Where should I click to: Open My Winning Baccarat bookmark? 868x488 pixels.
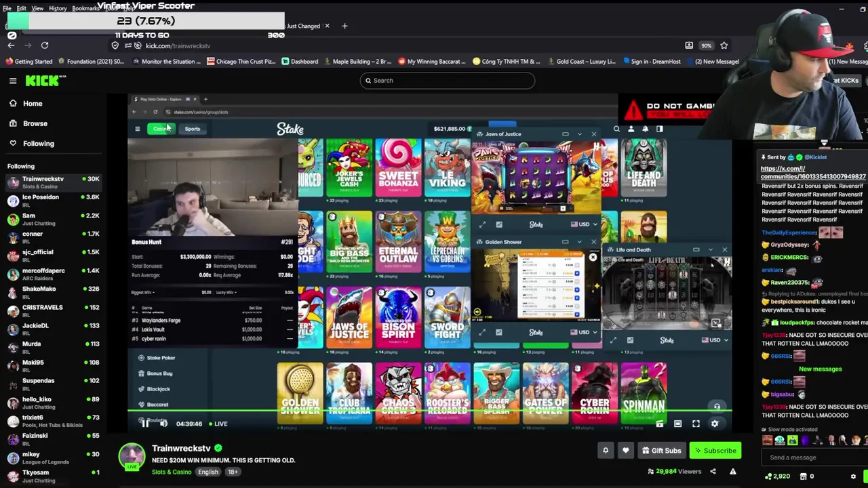click(x=432, y=62)
